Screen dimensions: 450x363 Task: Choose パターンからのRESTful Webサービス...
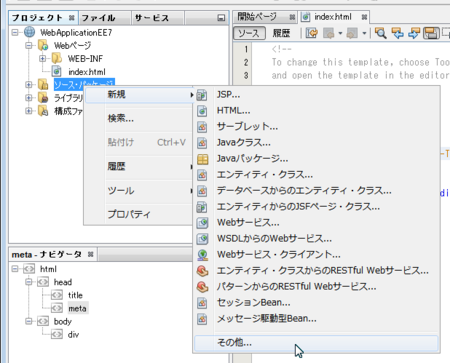pos(316,287)
